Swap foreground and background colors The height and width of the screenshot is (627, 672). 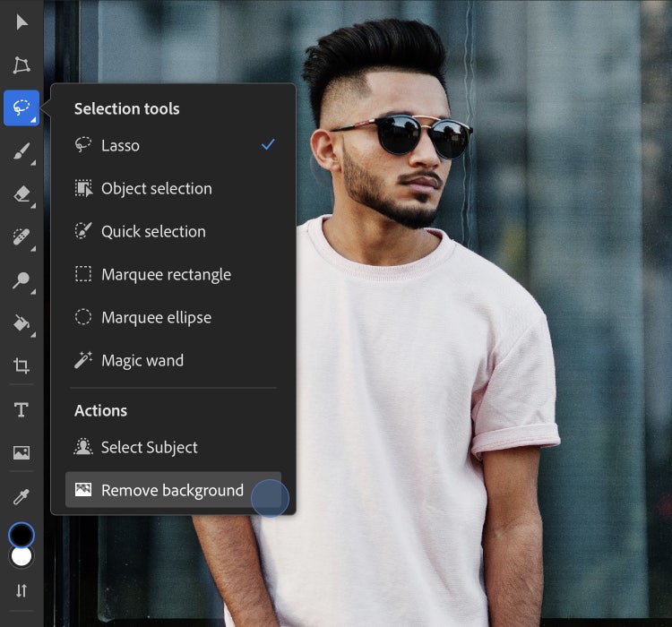(x=22, y=590)
